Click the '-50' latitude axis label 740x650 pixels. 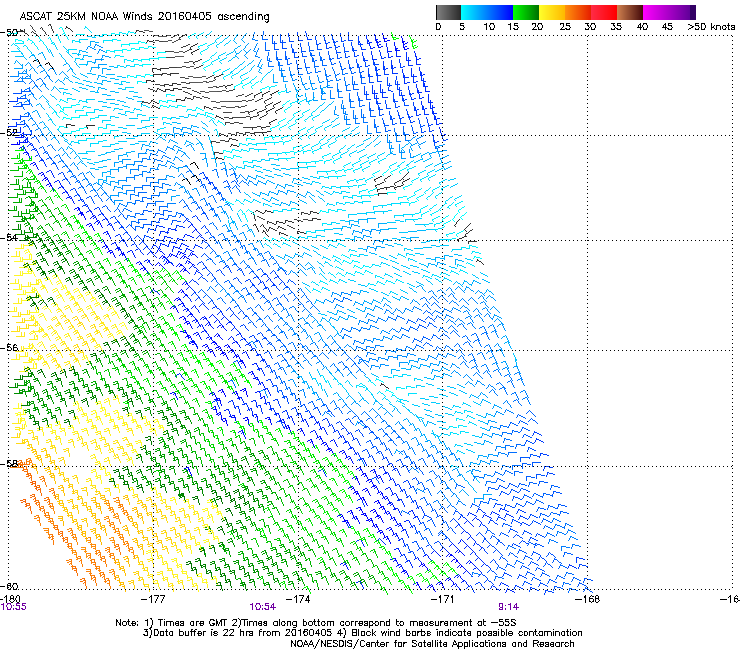click(9, 33)
